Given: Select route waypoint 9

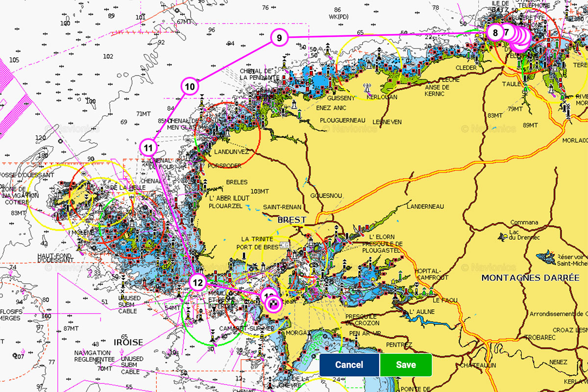Looking at the screenshot, I should 279,37.
